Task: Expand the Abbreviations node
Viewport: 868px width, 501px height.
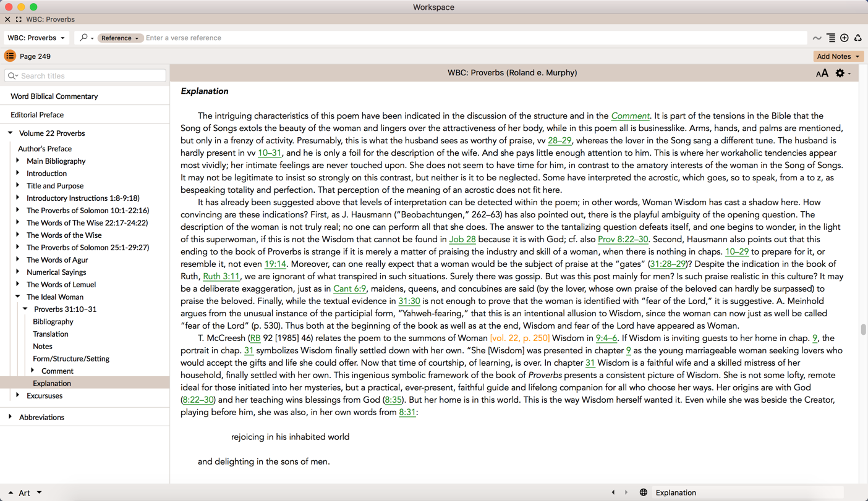Action: (x=11, y=417)
